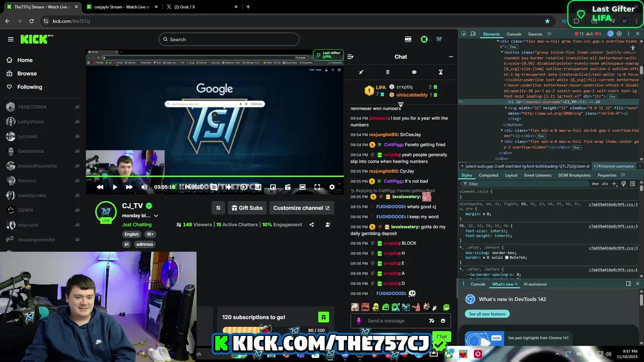Image resolution: width=644 pixels, height=362 pixels.
Task: Show more Styles pane tabs chevron
Action: (623, 175)
